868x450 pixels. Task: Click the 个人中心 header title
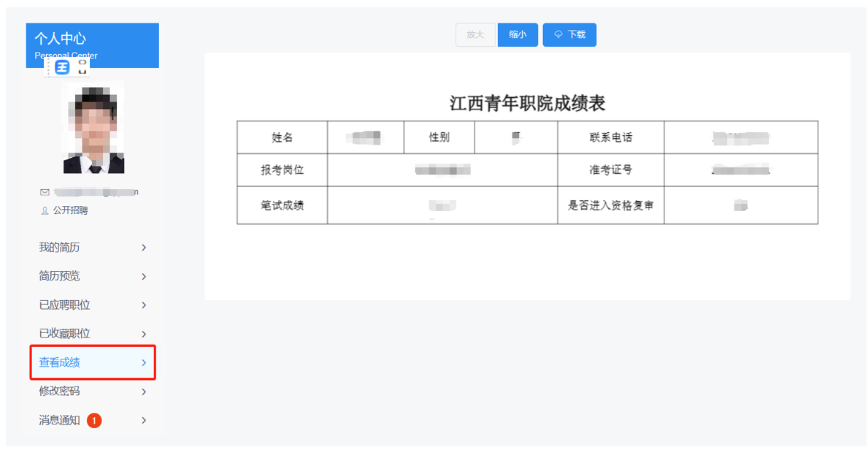point(61,39)
